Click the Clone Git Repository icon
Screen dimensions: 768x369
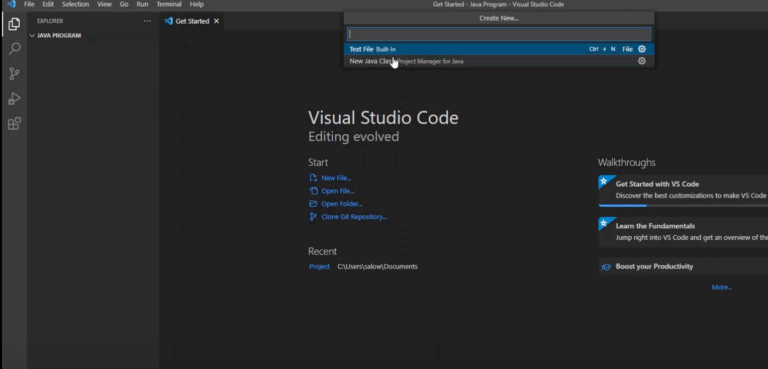point(313,217)
